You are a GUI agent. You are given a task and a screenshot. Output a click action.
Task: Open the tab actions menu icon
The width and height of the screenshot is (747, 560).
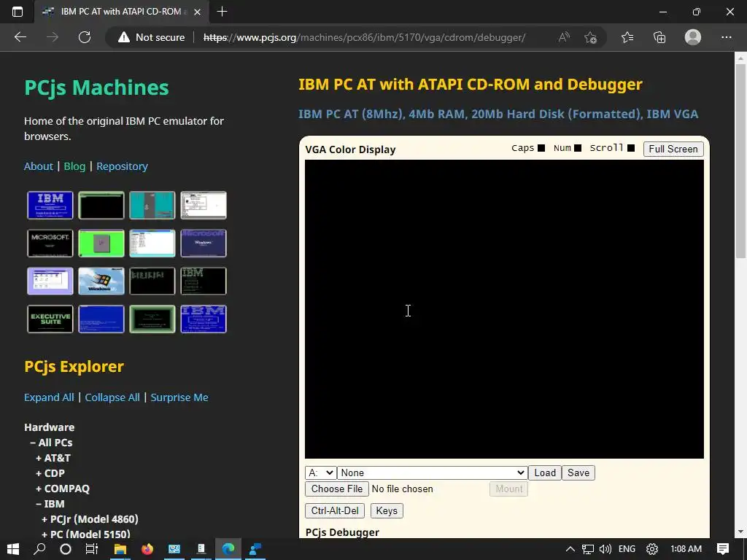[18, 12]
